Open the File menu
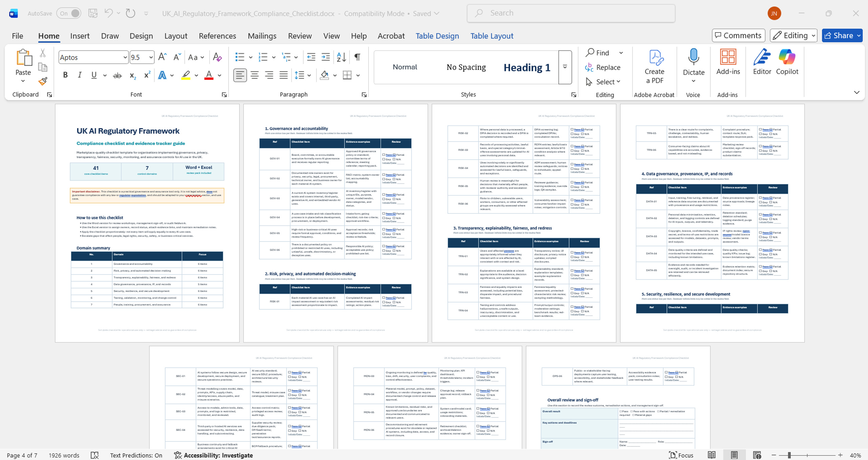 tap(17, 36)
